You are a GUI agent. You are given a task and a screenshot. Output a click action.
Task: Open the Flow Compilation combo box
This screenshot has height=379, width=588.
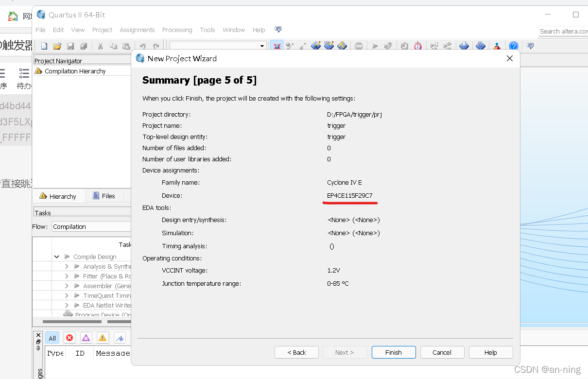coord(91,226)
